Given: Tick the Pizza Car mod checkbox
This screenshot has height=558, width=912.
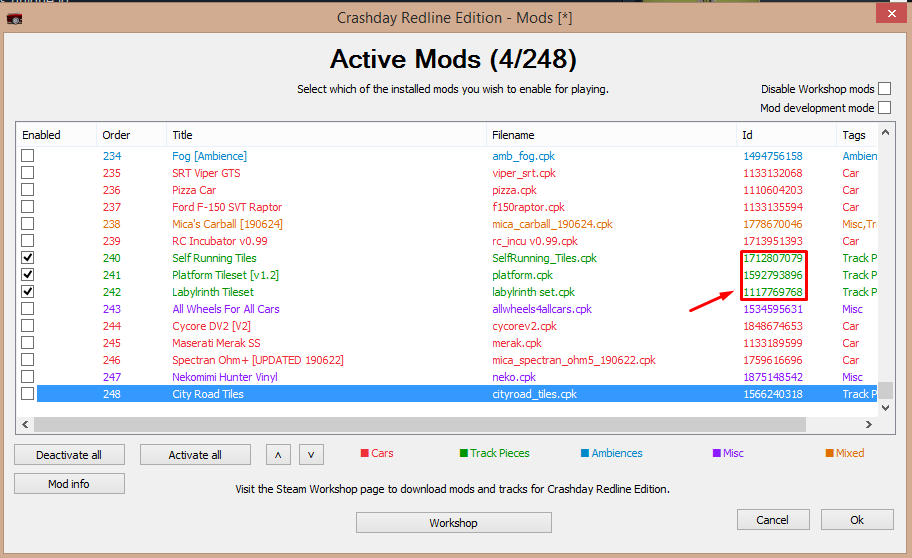Looking at the screenshot, I should [27, 189].
